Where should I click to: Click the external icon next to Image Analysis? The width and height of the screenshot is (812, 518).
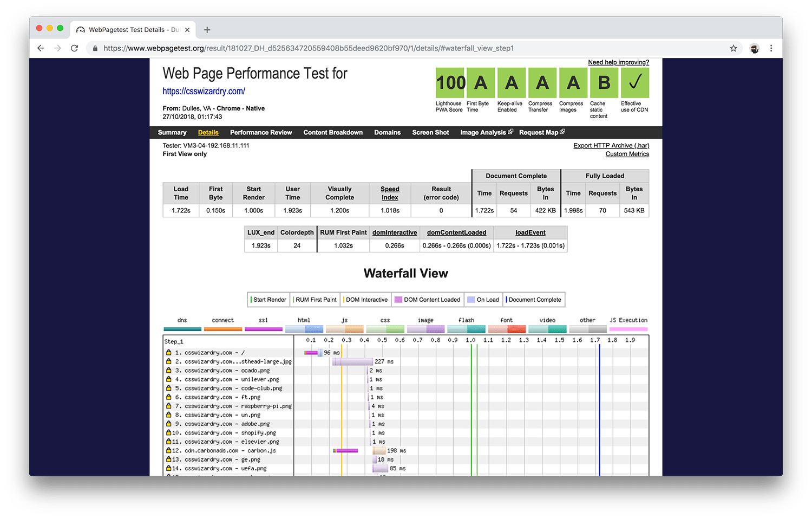click(x=510, y=132)
